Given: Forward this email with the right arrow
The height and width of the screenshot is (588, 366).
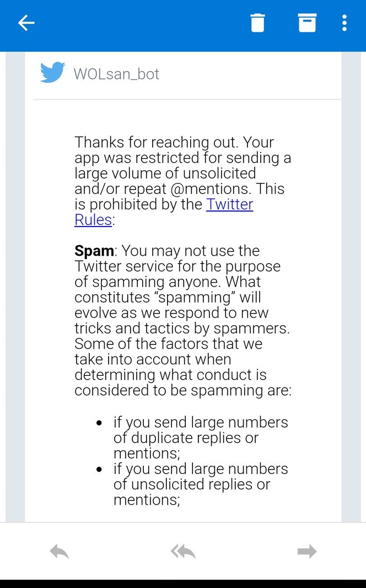Looking at the screenshot, I should pyautogui.click(x=307, y=551).
